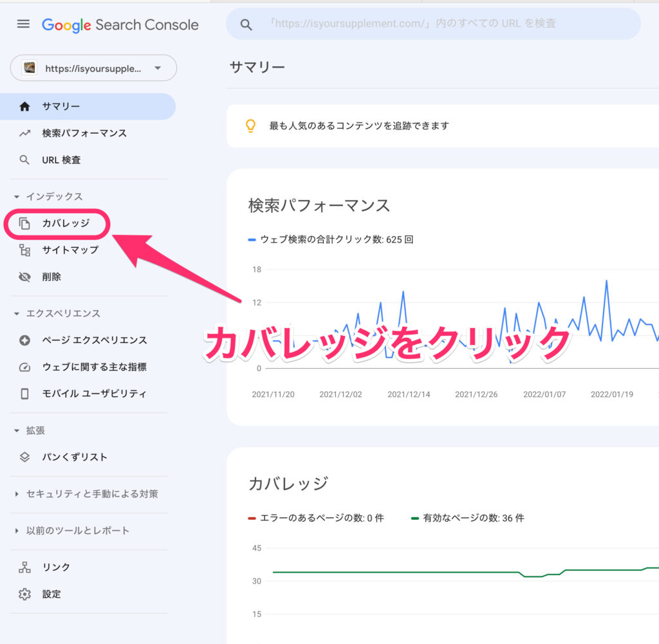Click the blue ウェブ検索の合計クリック数 legend marker
Image resolution: width=659 pixels, height=644 pixels.
coord(252,240)
